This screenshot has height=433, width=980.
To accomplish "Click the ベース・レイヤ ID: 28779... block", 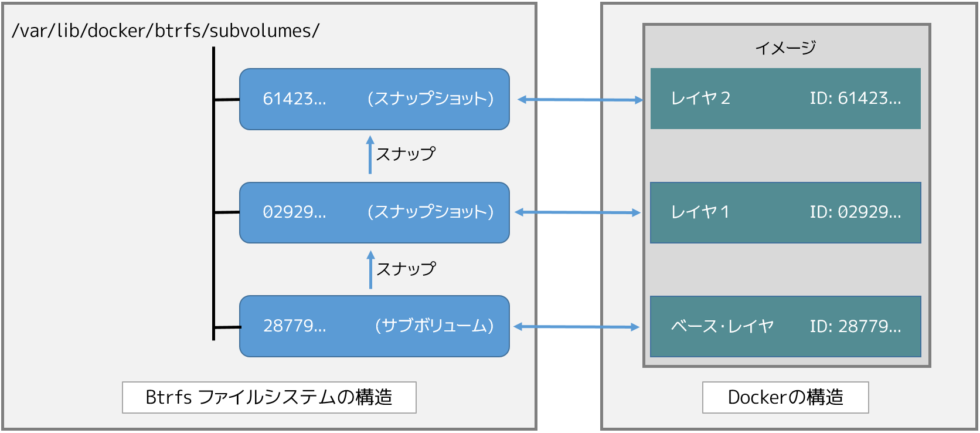I will coord(785,326).
